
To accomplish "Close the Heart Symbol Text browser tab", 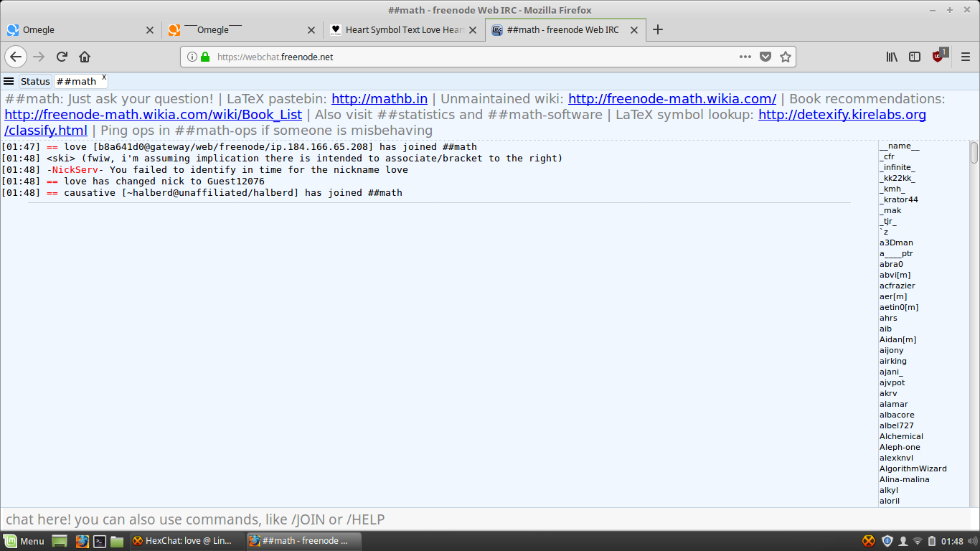I will point(473,30).
